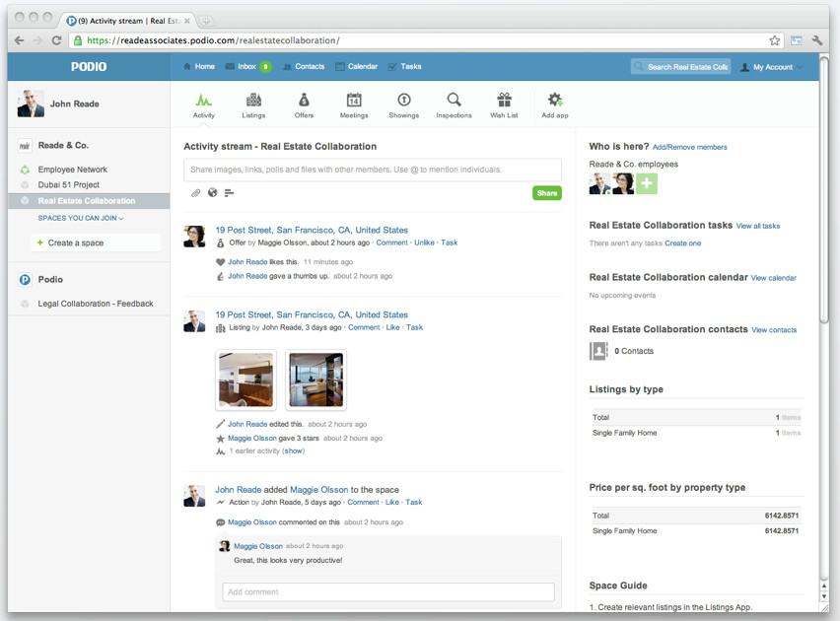Click the green add member plus icon
The image size is (840, 621).
pos(646,183)
